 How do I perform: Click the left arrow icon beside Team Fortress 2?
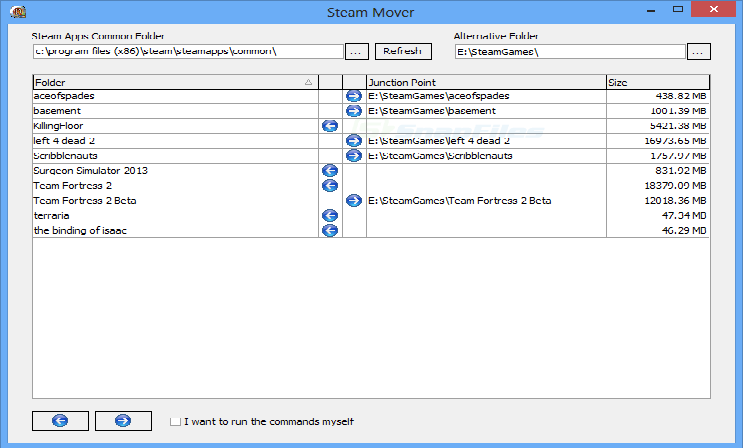pyautogui.click(x=330, y=186)
